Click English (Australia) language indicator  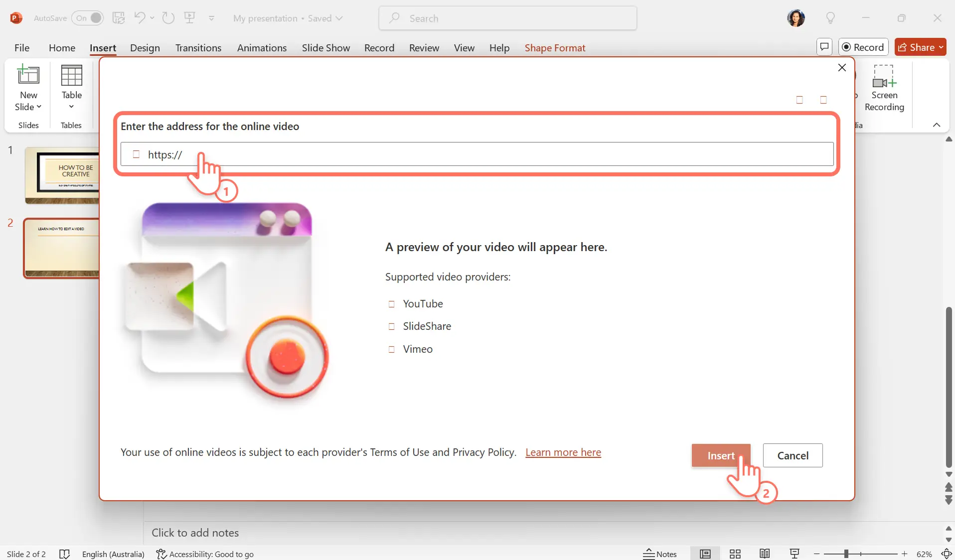(113, 554)
